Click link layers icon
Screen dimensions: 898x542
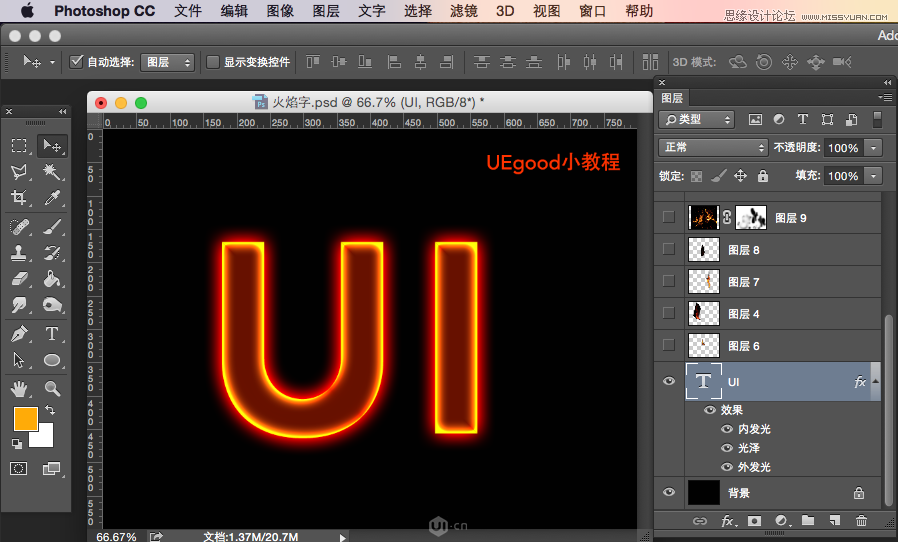[699, 521]
